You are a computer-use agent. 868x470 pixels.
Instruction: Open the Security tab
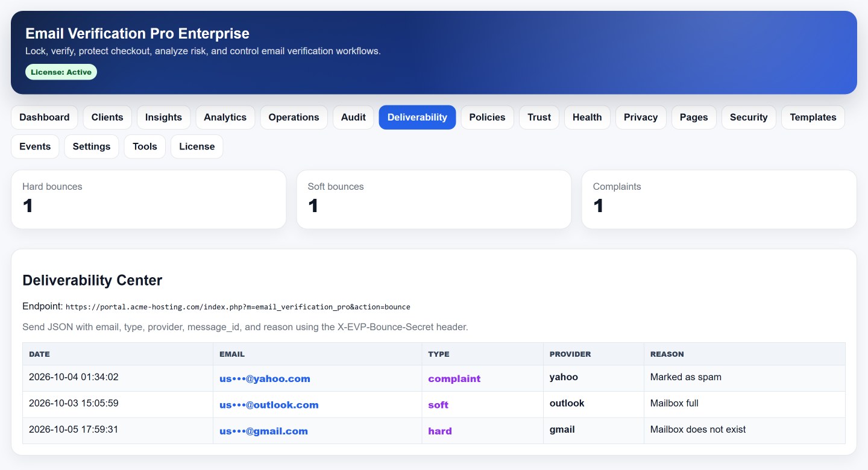click(749, 117)
